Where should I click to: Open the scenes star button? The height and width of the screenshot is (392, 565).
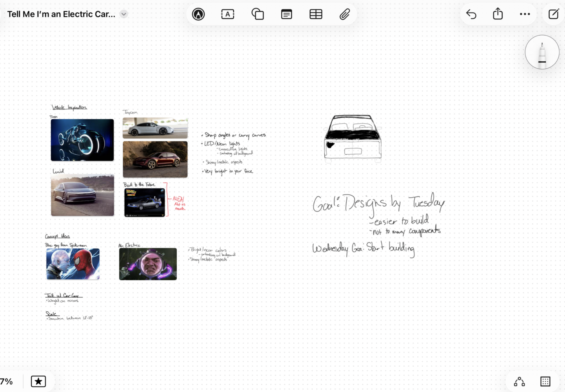[38, 382]
